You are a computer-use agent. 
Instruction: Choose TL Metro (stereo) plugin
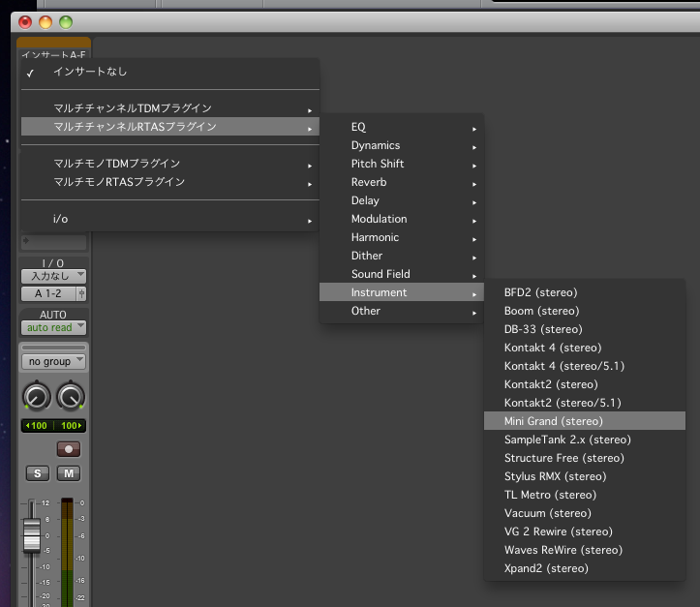click(585, 495)
